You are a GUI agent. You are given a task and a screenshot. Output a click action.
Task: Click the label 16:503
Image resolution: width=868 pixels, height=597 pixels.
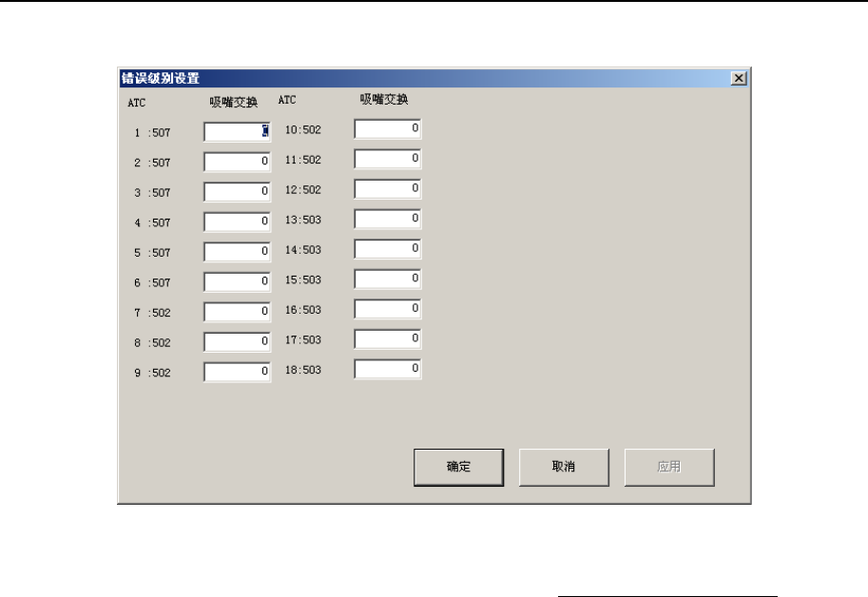[303, 309]
